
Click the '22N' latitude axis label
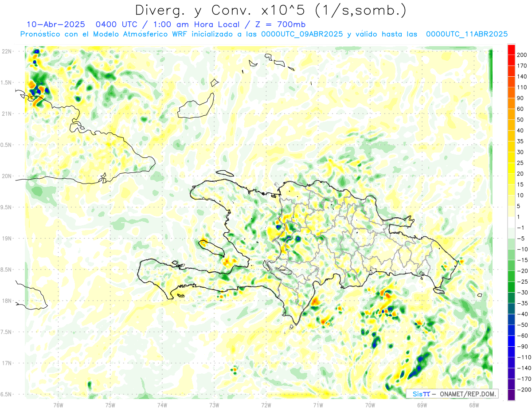click(x=7, y=51)
